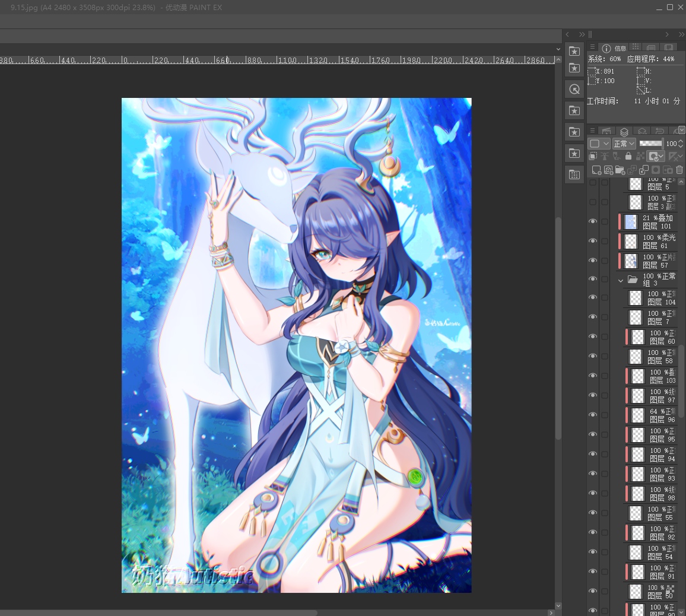This screenshot has height=616, width=686.
Task: Create a new vector layer
Action: [x=608, y=170]
